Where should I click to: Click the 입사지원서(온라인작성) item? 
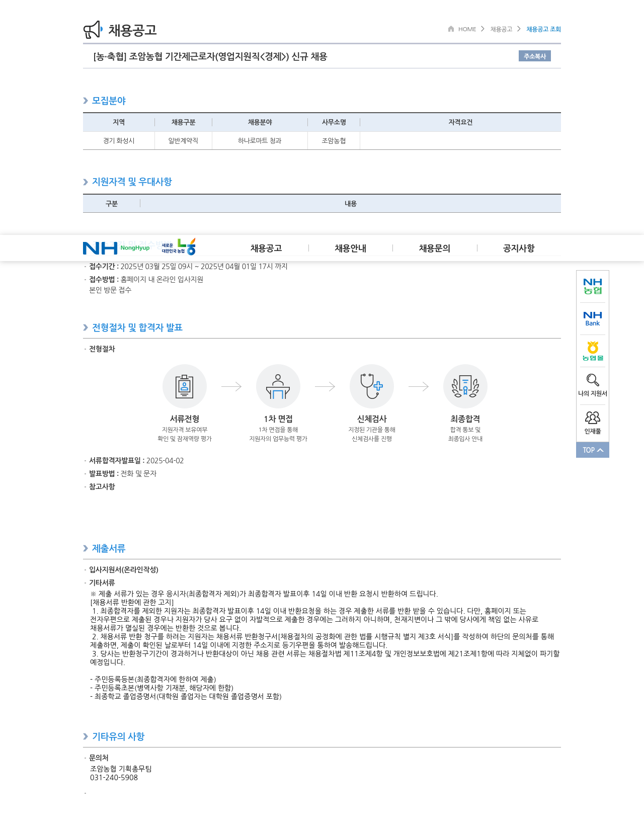pyautogui.click(x=124, y=570)
